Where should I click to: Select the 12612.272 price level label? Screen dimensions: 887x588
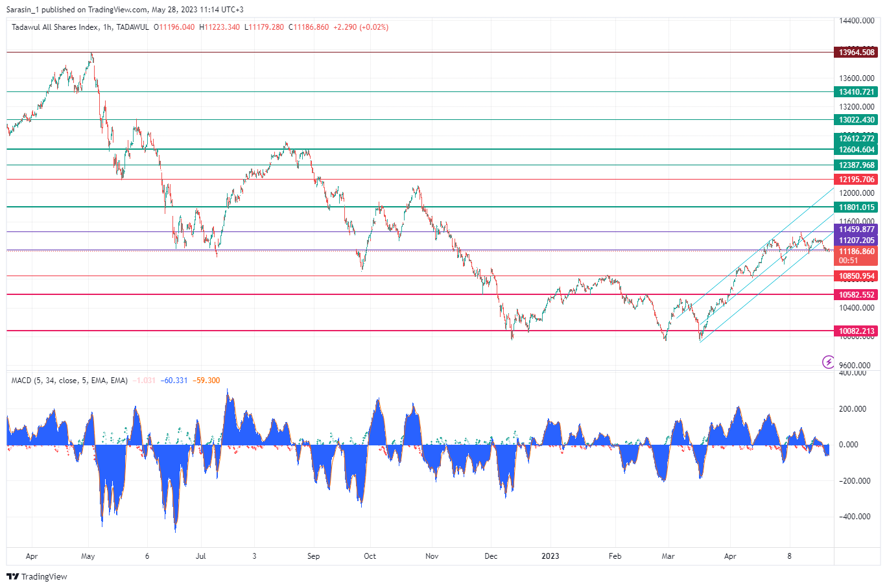tap(856, 139)
